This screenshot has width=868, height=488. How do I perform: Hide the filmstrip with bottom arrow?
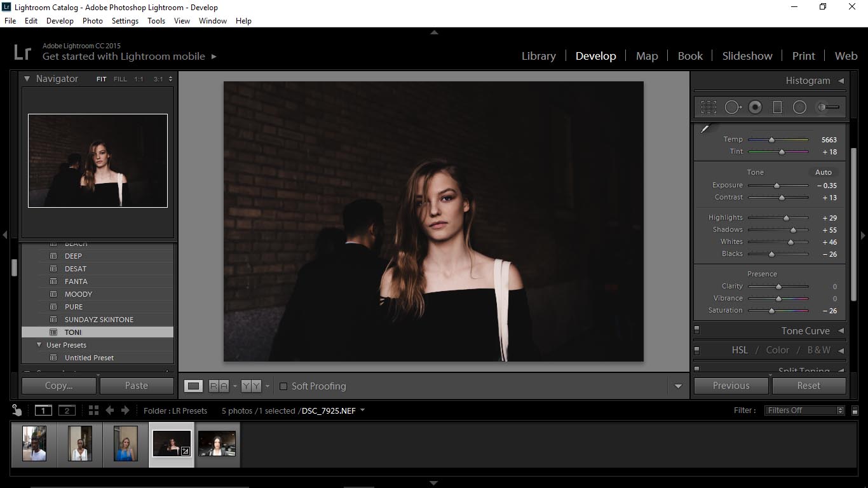[x=434, y=483]
